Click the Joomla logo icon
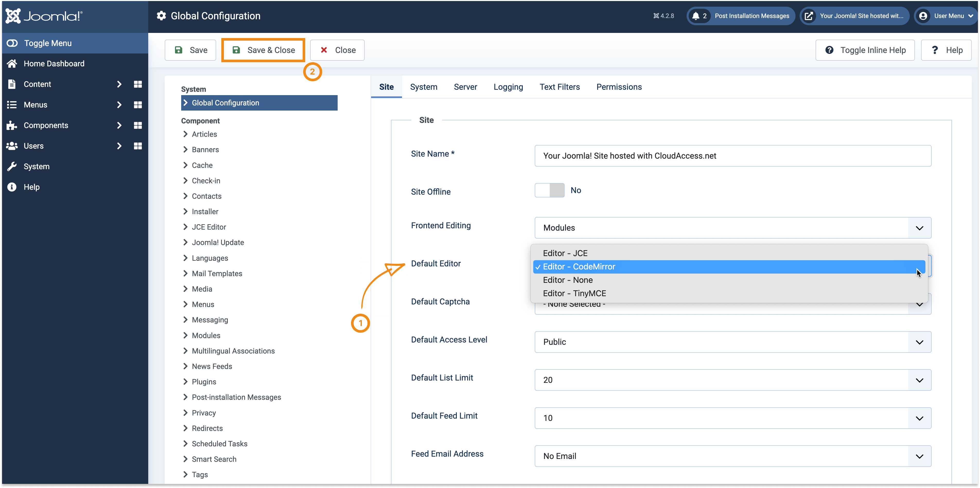Viewport: 980px width, 488px height. [13, 16]
